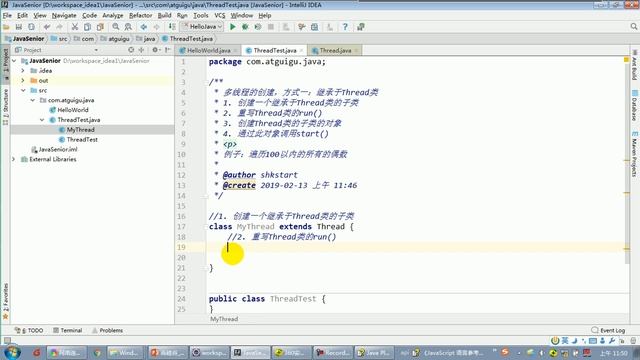This screenshot has height=360, width=640.
Task: Click JavaSenior in breadcrumb bar
Action: (x=24, y=39)
